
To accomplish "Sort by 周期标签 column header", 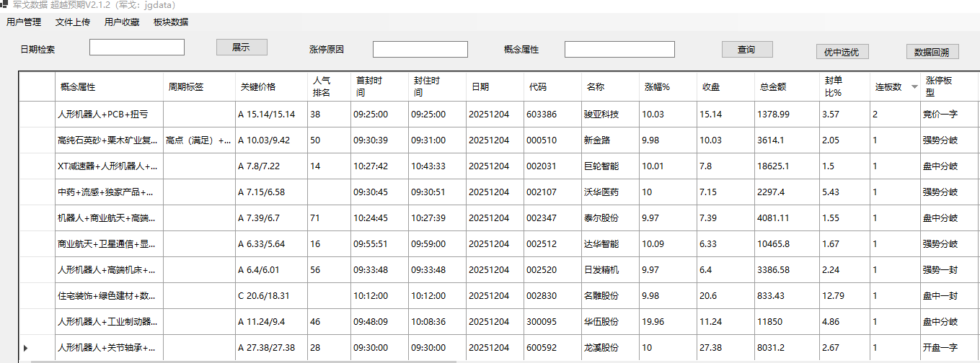I will click(200, 86).
